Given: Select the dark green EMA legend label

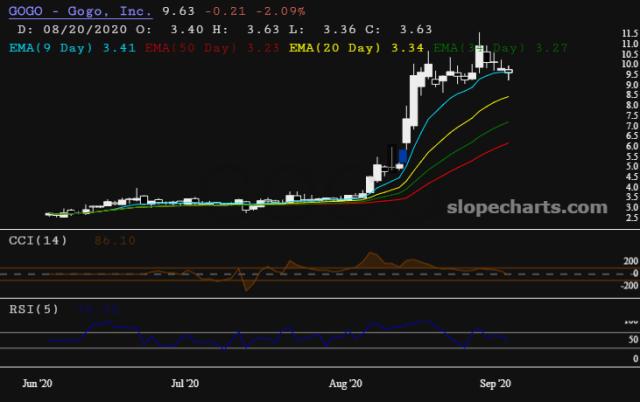Looking at the screenshot, I should 500,48.
